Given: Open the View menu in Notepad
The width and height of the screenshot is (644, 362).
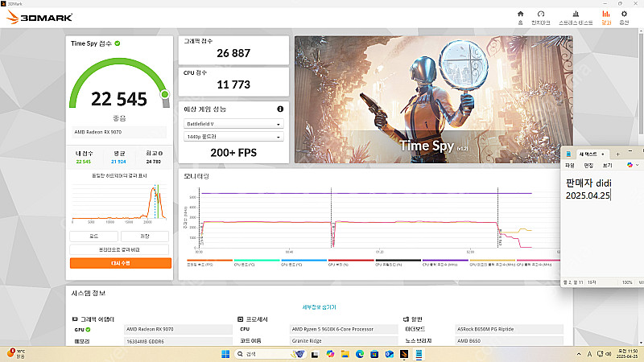Looking at the screenshot, I should [608, 166].
